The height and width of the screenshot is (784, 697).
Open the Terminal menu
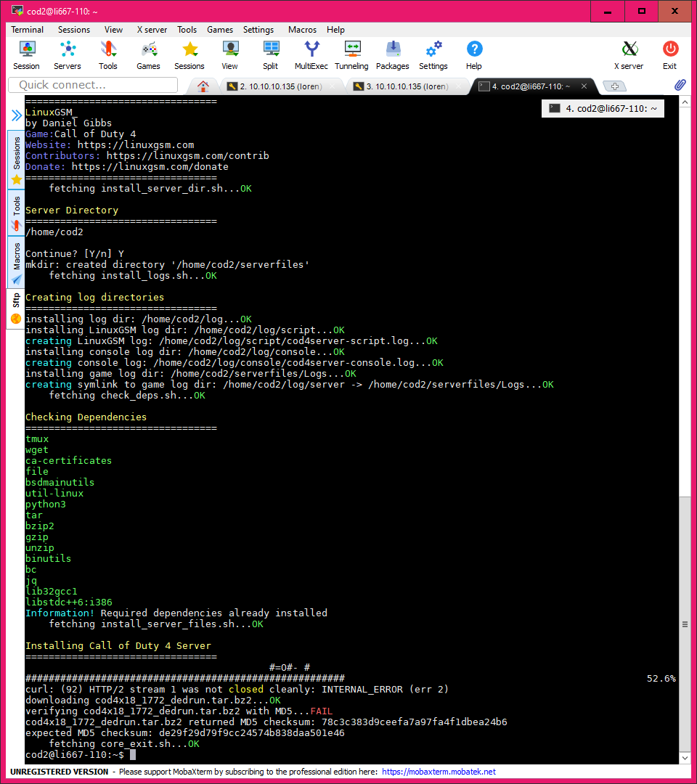tap(27, 30)
